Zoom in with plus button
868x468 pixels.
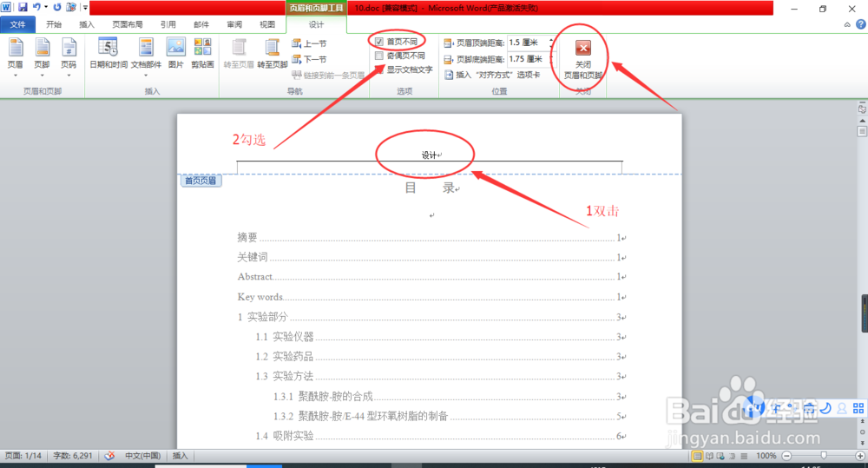(860, 456)
